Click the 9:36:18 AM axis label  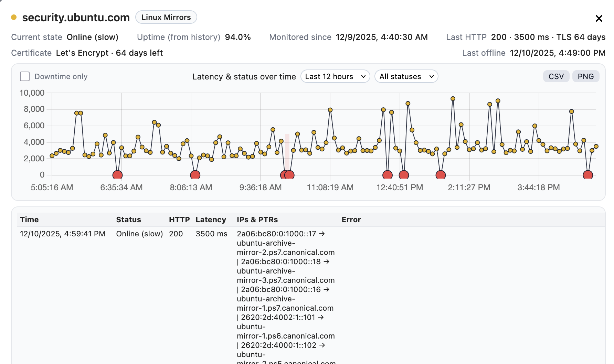pyautogui.click(x=261, y=188)
